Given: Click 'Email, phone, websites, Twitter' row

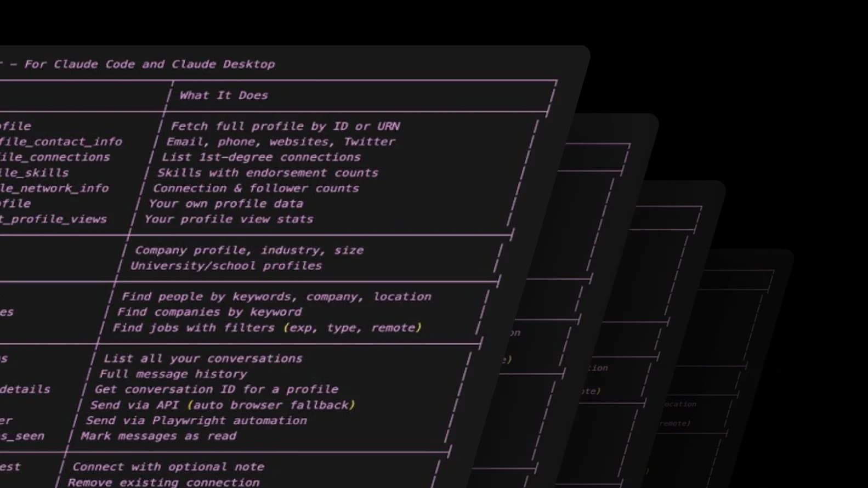Looking at the screenshot, I should pos(281,141).
